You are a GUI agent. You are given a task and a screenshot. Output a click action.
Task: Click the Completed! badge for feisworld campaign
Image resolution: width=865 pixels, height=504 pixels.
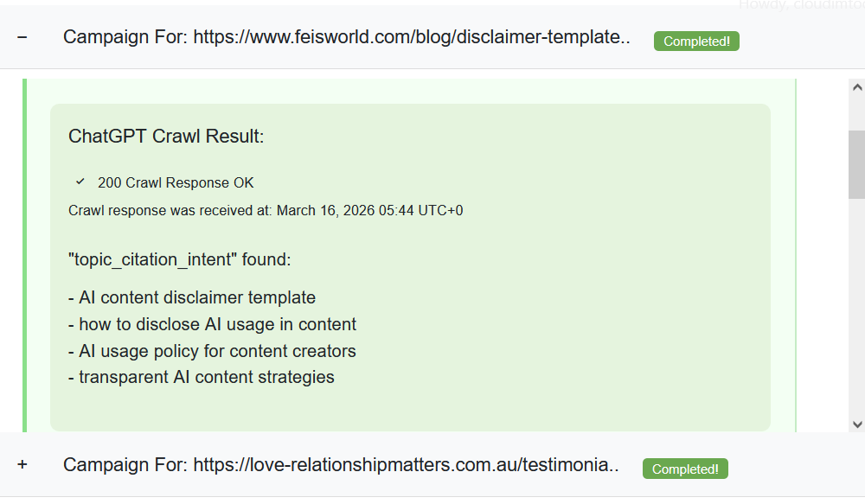pyautogui.click(x=696, y=41)
